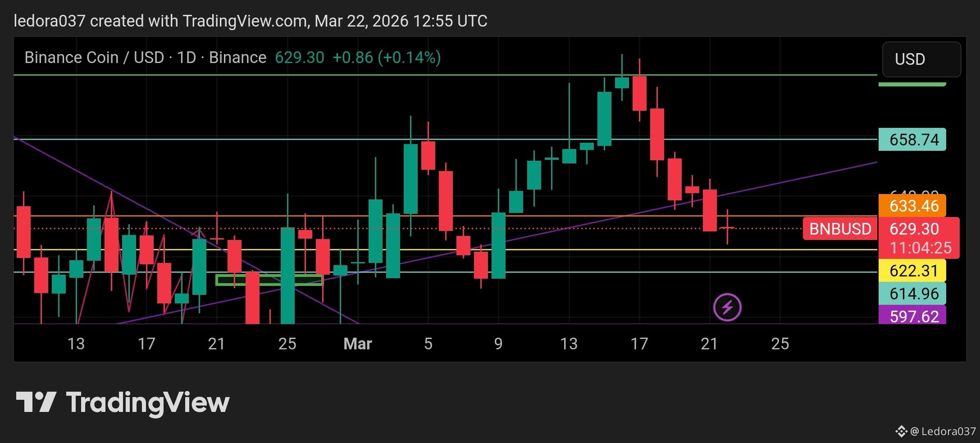Click the +0.86 (+0.14%) price change
Viewport: 980px width, 443px height.
click(387, 58)
